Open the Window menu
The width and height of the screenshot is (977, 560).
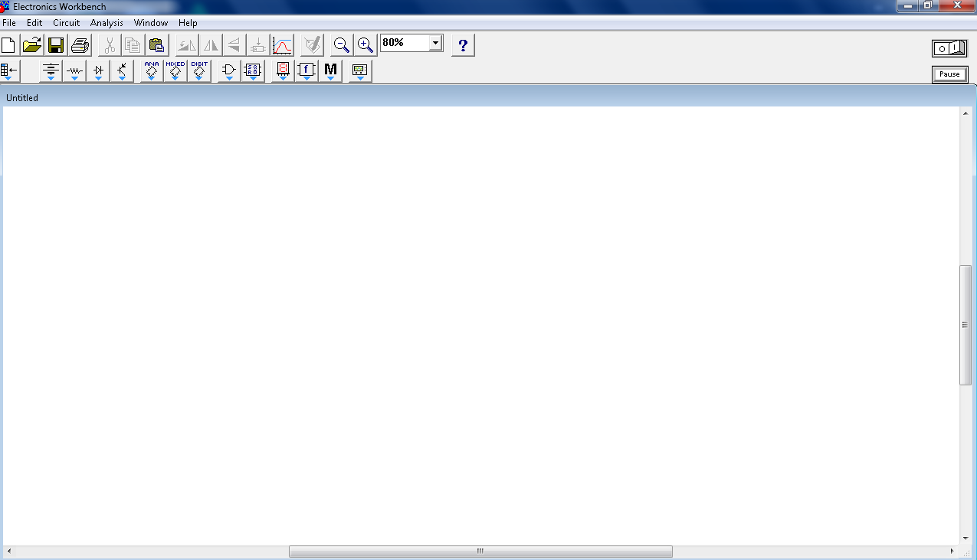pos(151,23)
